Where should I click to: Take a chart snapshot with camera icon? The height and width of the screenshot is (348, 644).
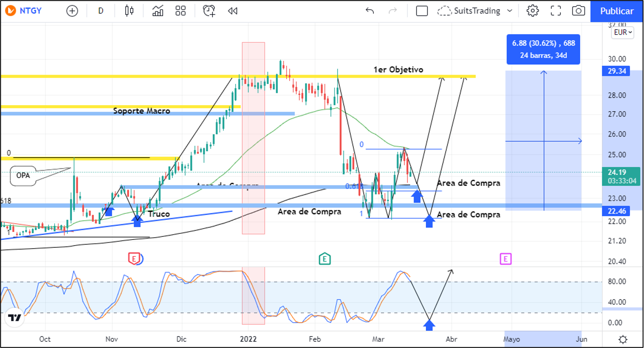point(578,11)
